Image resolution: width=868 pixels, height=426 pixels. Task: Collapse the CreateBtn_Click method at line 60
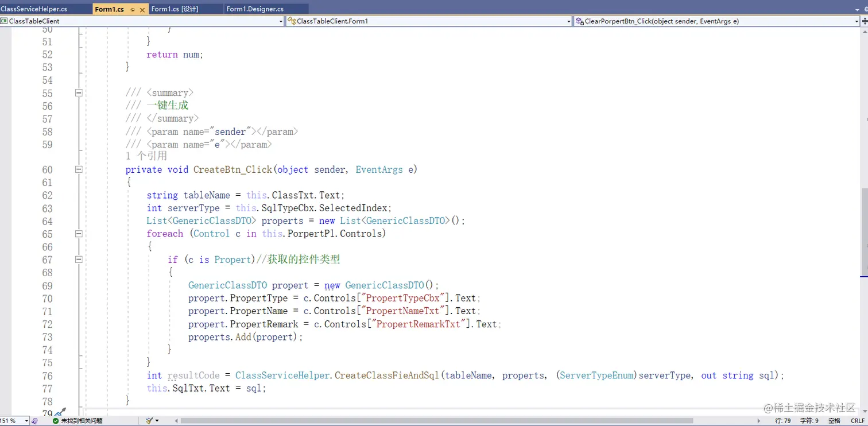point(79,169)
